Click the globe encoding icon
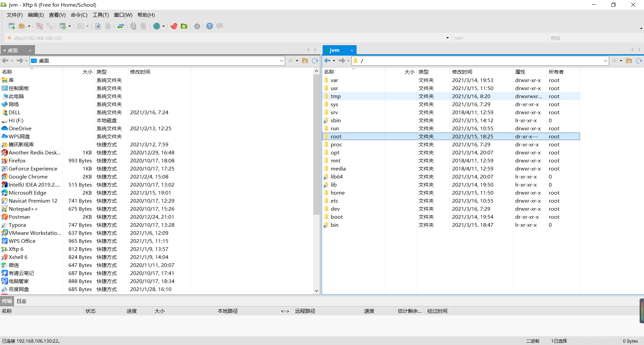Image resolution: width=644 pixels, height=345 pixels. [157, 26]
